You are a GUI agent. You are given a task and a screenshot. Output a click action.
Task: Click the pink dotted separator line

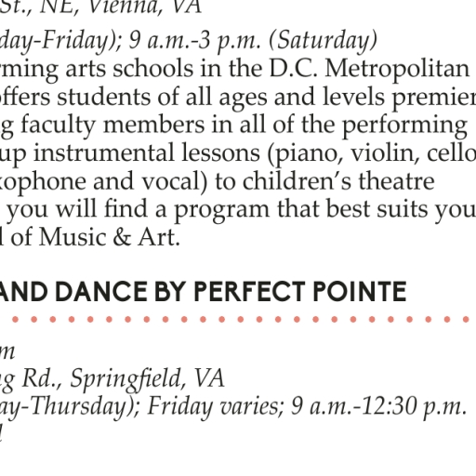click(238, 319)
